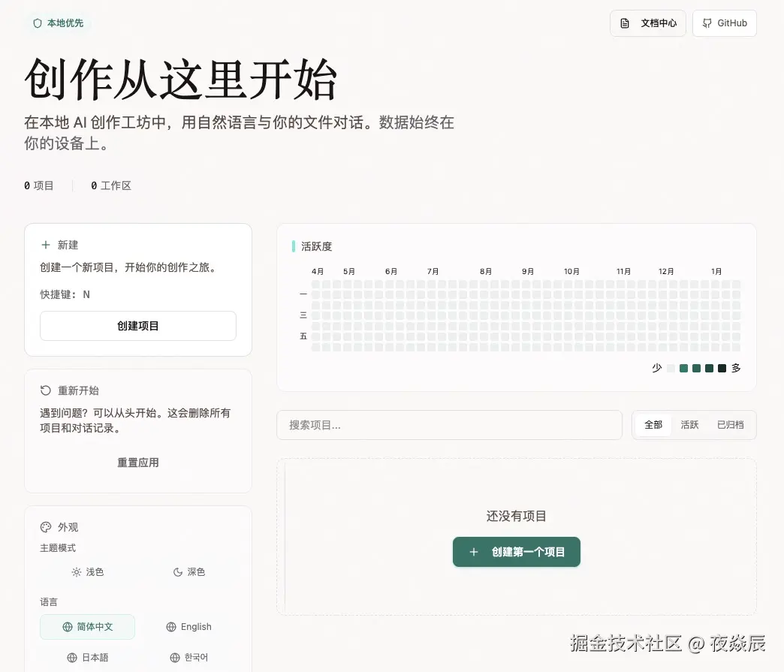Select 深色 theme mode
Image resolution: width=784 pixels, height=672 pixels.
(x=189, y=572)
